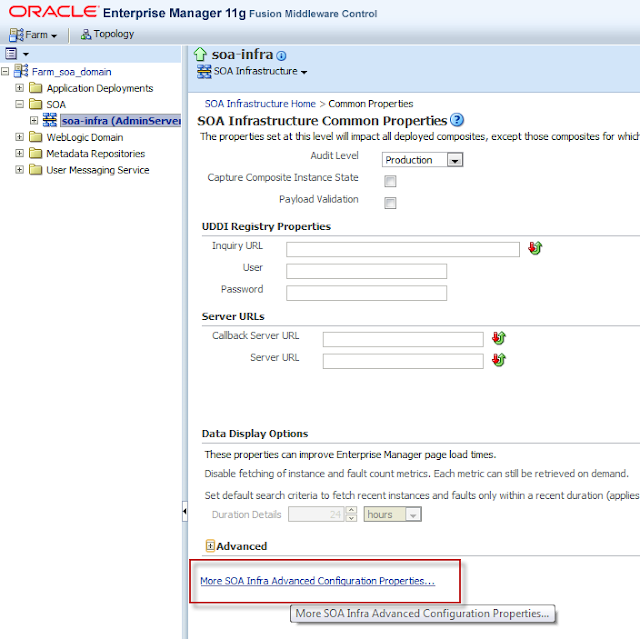Open the Audit Level dropdown
Viewport: 640px width, 639px height.
422,160
